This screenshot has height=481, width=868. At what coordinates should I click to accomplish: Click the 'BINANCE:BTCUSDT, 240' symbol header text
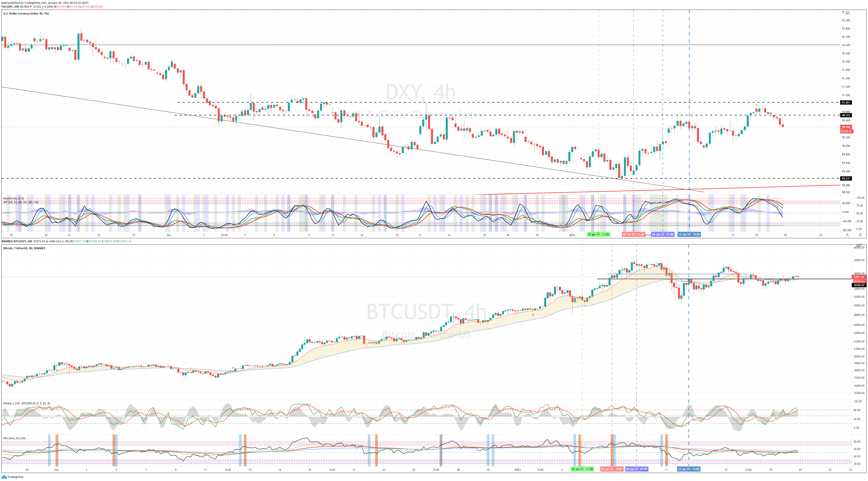pyautogui.click(x=17, y=242)
